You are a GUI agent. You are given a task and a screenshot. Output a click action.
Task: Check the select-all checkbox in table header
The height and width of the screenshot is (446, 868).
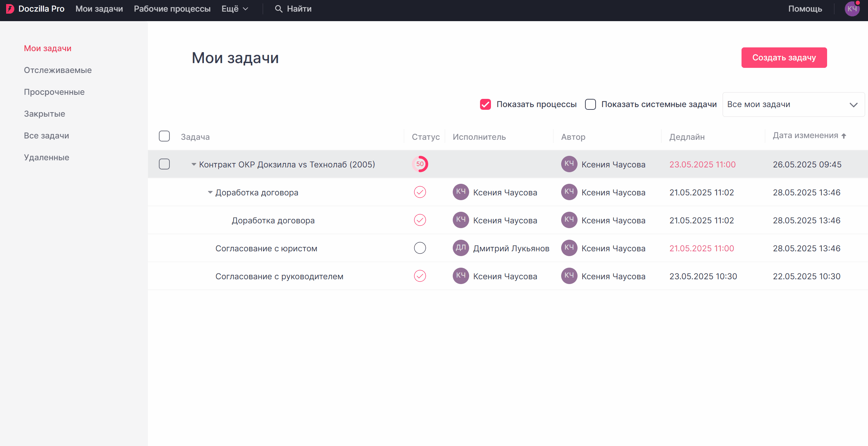(x=164, y=136)
